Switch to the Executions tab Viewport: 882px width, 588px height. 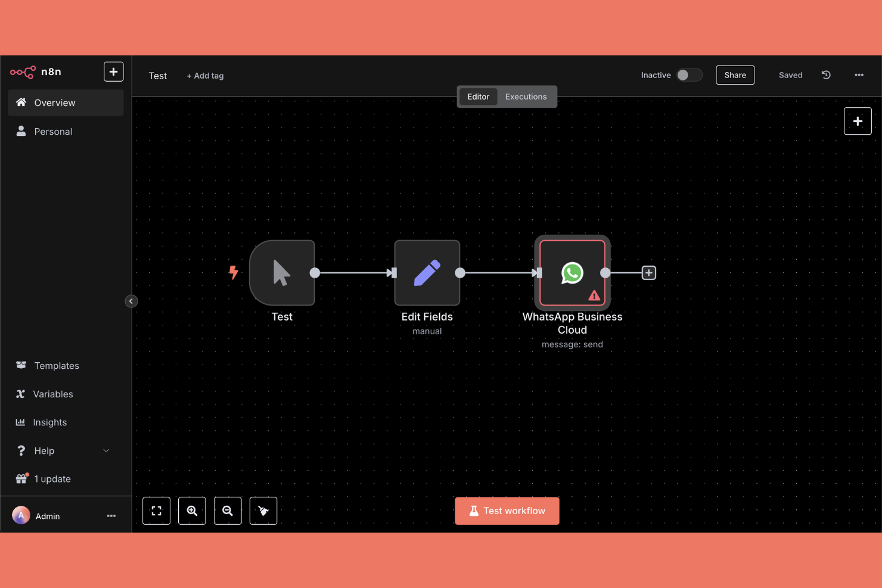click(526, 97)
